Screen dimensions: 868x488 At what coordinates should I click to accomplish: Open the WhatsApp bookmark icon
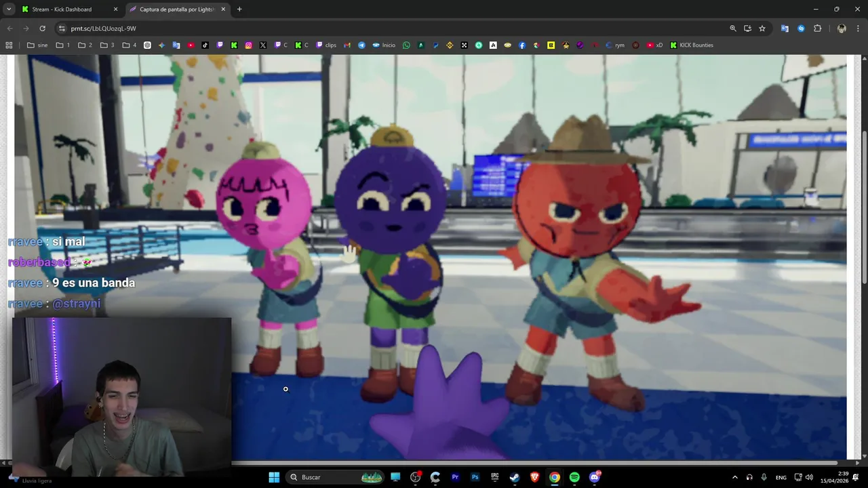(x=406, y=45)
